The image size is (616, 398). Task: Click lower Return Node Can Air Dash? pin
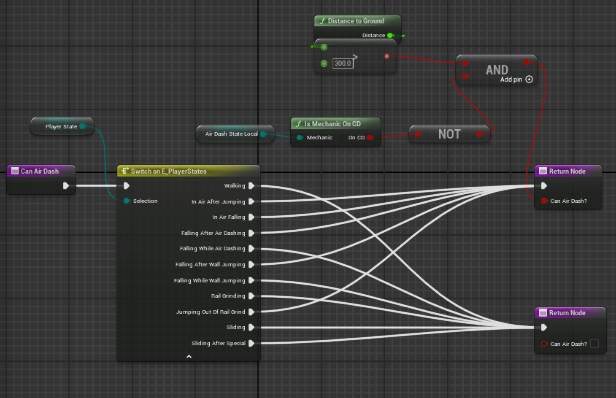pos(544,344)
